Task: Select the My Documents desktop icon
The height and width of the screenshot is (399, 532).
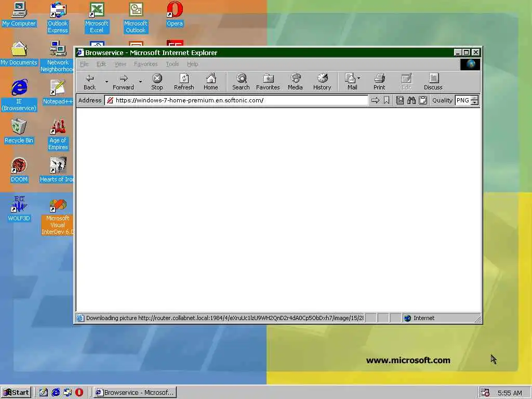Action: pos(19,54)
